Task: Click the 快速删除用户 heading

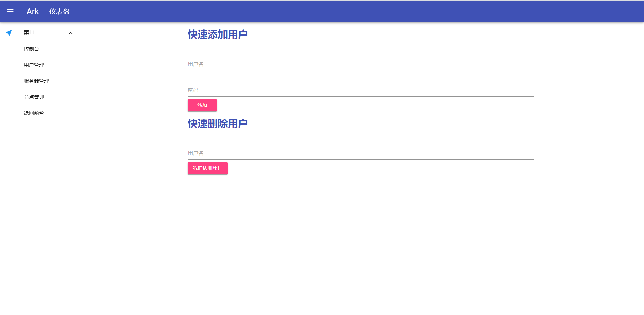Action: click(217, 124)
